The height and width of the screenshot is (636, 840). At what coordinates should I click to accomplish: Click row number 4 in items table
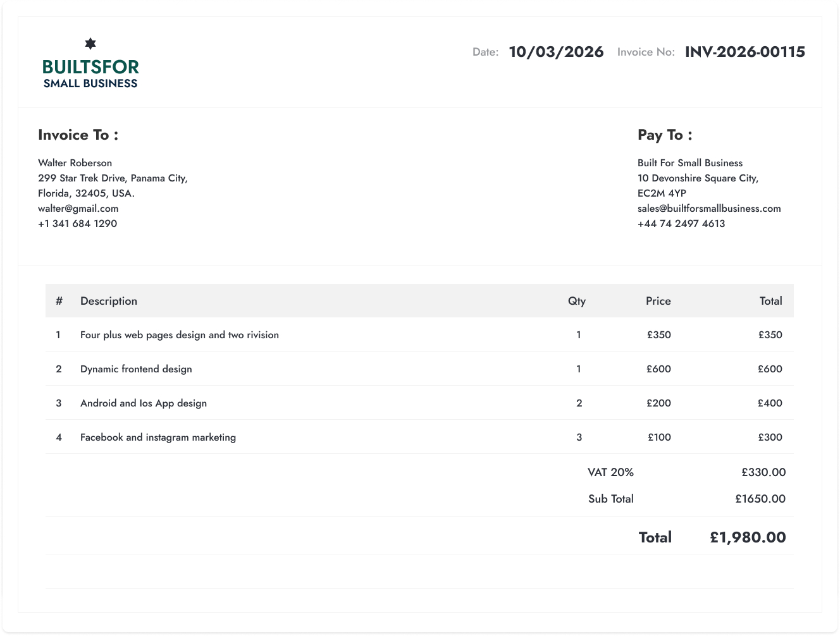pyautogui.click(x=59, y=437)
